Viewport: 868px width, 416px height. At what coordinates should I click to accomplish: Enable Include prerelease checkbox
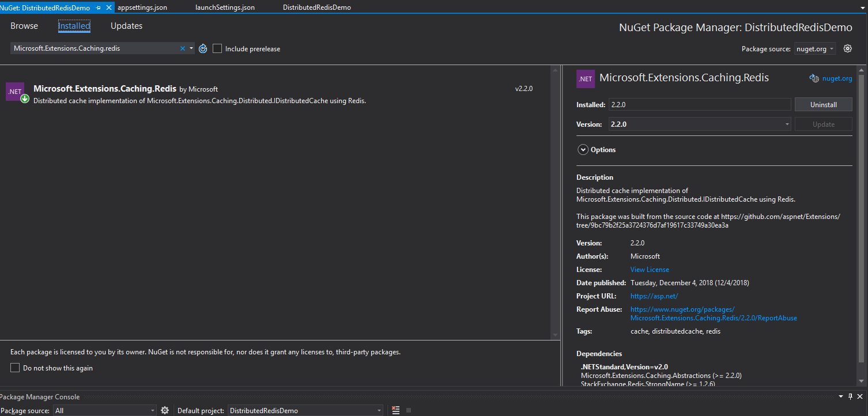click(x=217, y=48)
